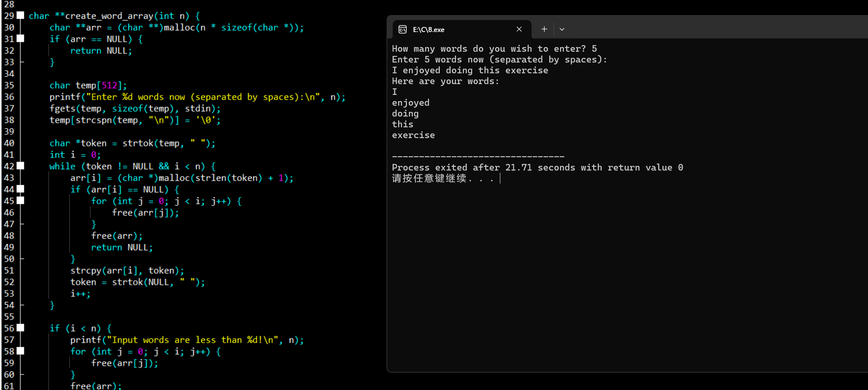868x390 pixels.
Task: Select the E:\C\8.exe terminal tab
Action: [x=462, y=29]
